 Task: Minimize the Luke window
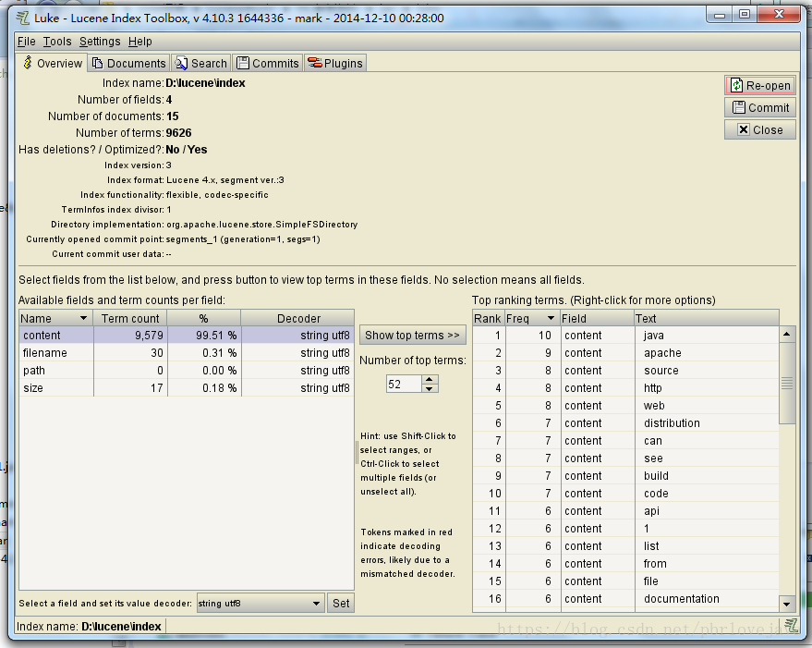point(720,15)
